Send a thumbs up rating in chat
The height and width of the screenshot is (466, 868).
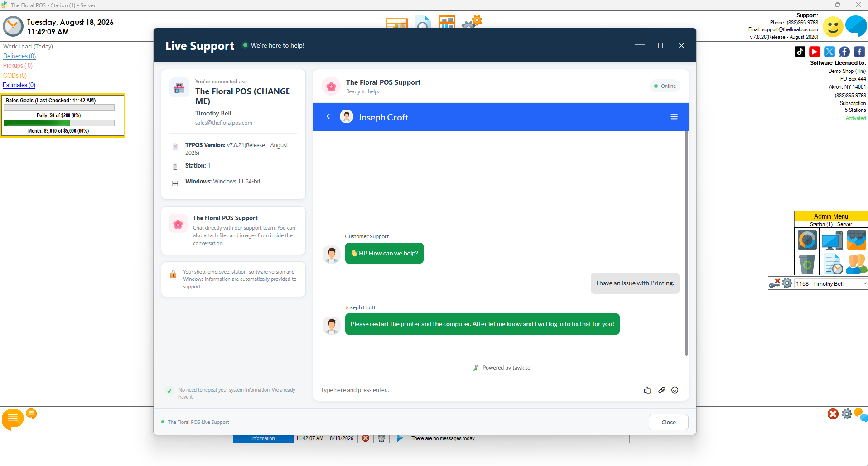(x=647, y=390)
